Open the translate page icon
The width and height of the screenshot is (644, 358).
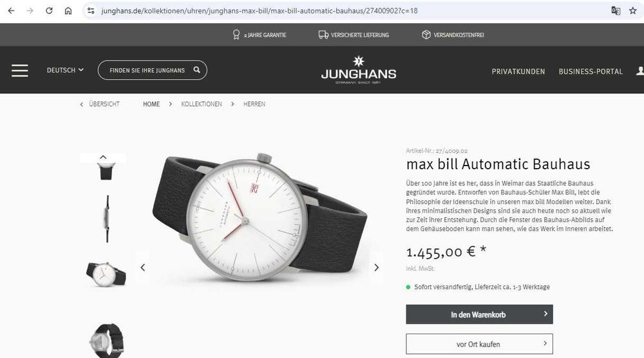pyautogui.click(x=616, y=11)
